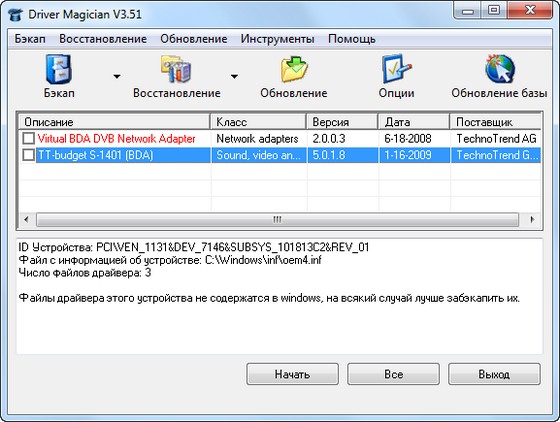
Task: Click the Все button
Action: (x=393, y=374)
